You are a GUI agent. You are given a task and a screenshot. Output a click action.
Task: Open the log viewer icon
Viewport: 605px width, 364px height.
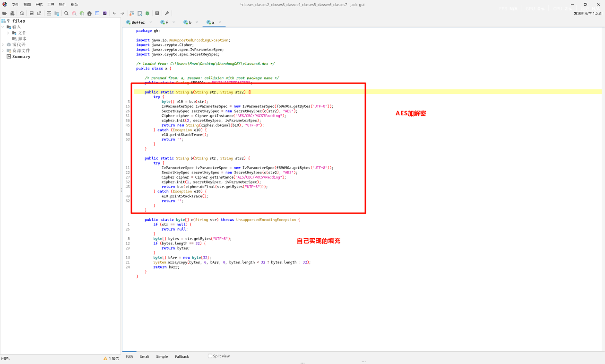[x=157, y=13]
